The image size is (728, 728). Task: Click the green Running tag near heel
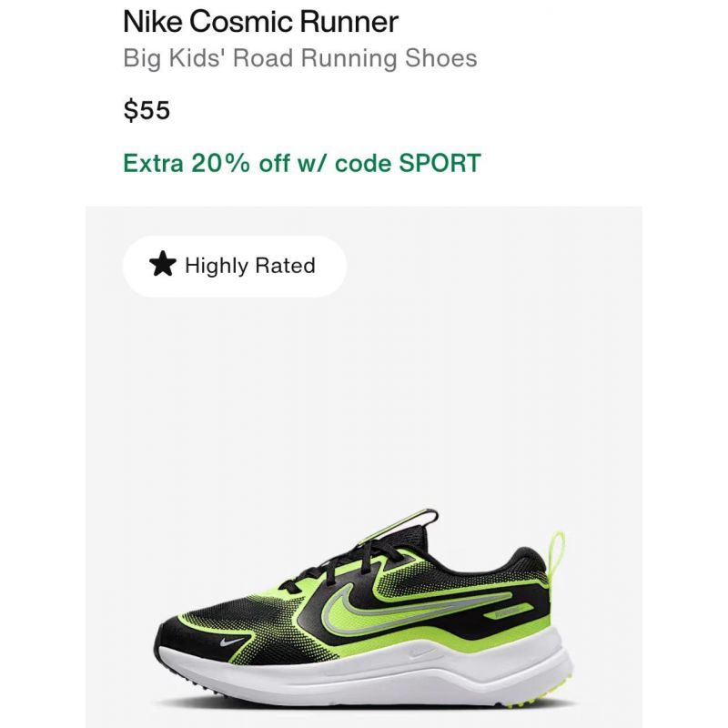[509, 612]
